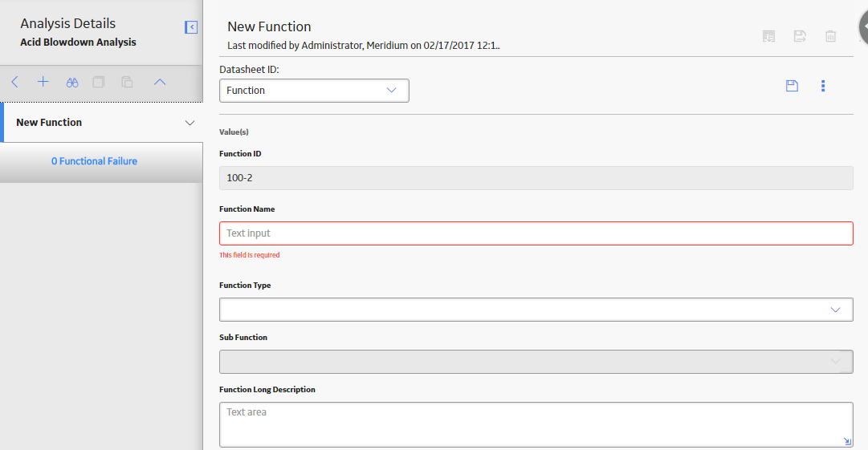The width and height of the screenshot is (868, 450).
Task: Open the three-dot more options menu
Action: [823, 86]
